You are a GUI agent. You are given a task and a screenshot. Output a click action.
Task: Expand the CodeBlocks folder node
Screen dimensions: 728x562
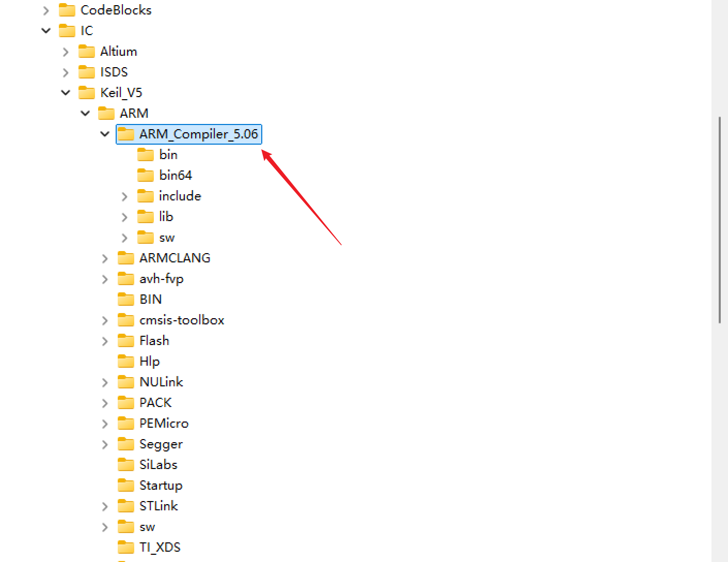[46, 10]
